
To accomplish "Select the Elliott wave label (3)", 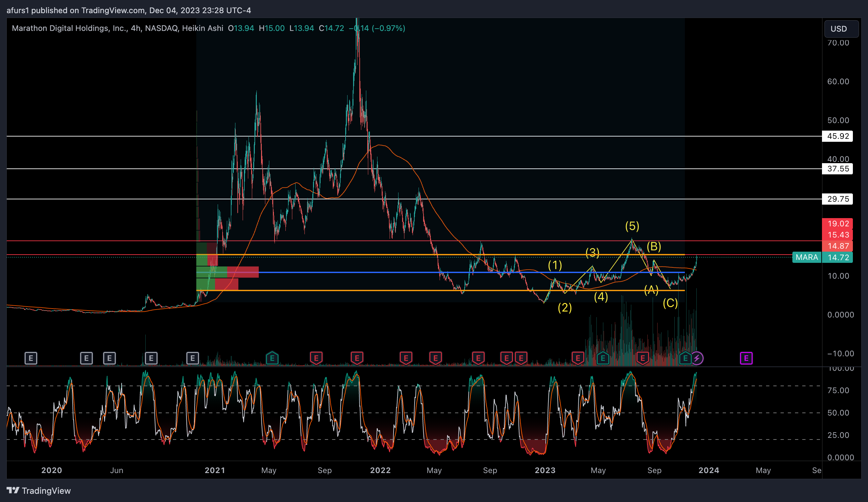I will pos(592,252).
